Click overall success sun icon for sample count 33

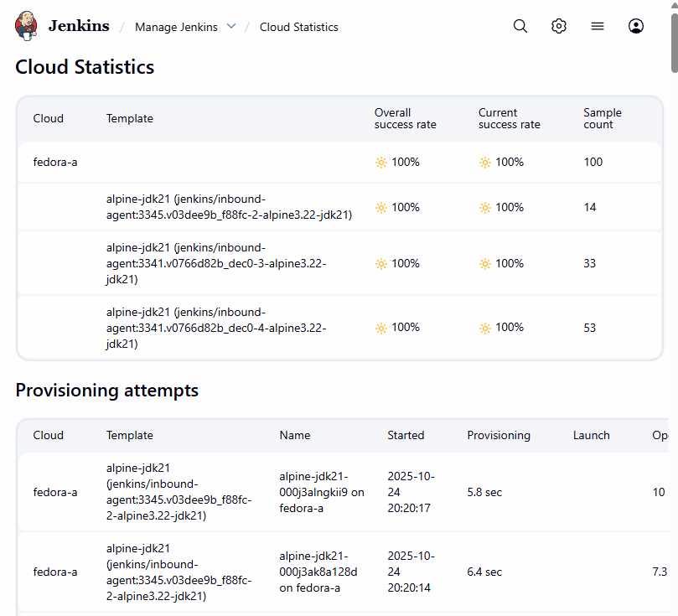pyautogui.click(x=381, y=264)
